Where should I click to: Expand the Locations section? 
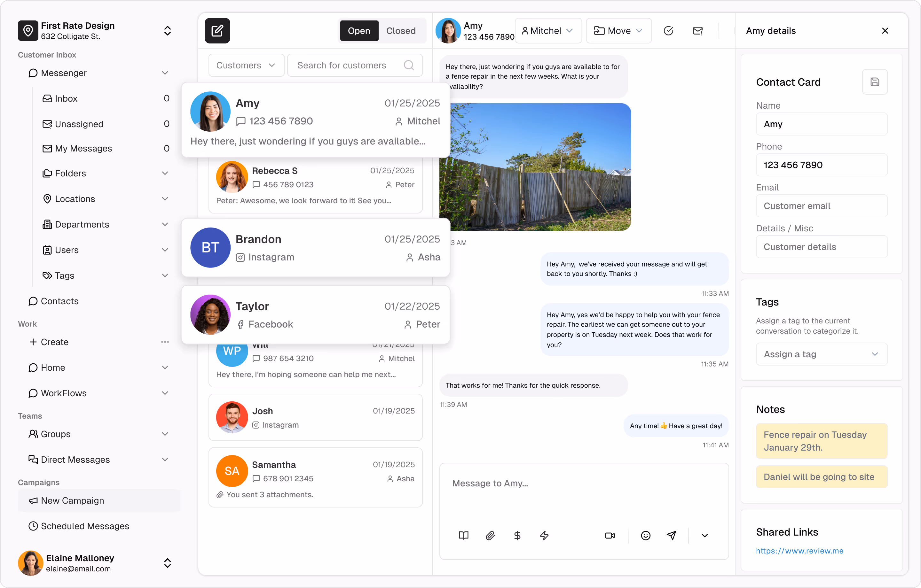(x=165, y=199)
